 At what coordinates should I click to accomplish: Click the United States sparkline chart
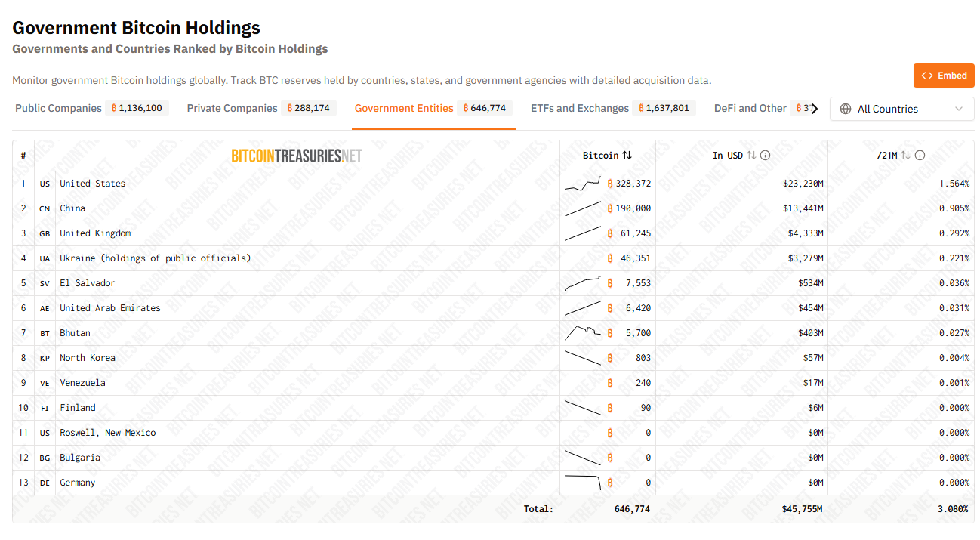coord(583,184)
